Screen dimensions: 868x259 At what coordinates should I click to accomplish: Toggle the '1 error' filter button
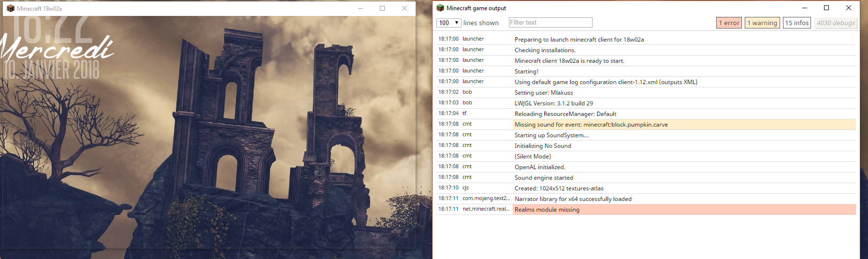point(729,23)
